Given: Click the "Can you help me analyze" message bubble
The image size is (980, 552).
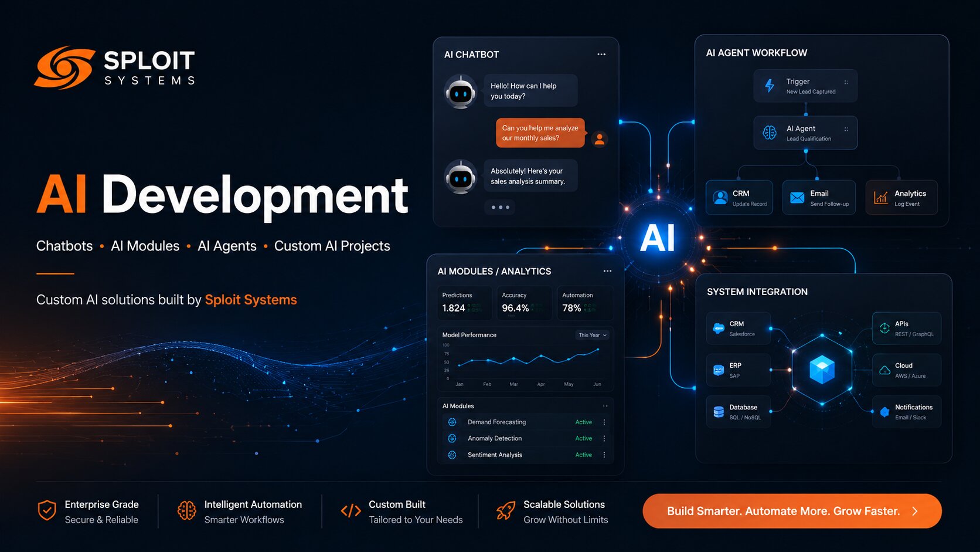Looking at the screenshot, I should pyautogui.click(x=540, y=133).
